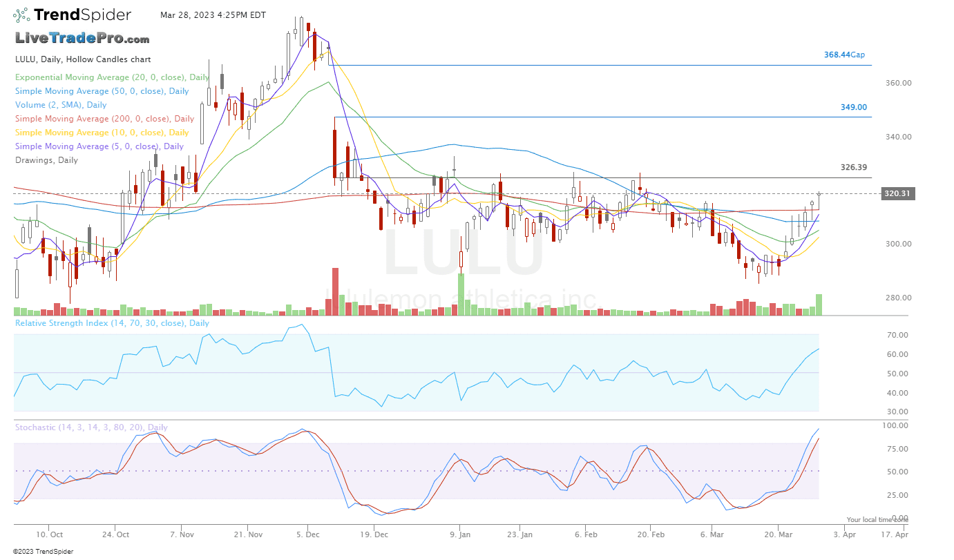Select the Stochastic (14, 3, 14, 3, 80, 20) label
This screenshot has width=954, height=560.
click(x=91, y=427)
